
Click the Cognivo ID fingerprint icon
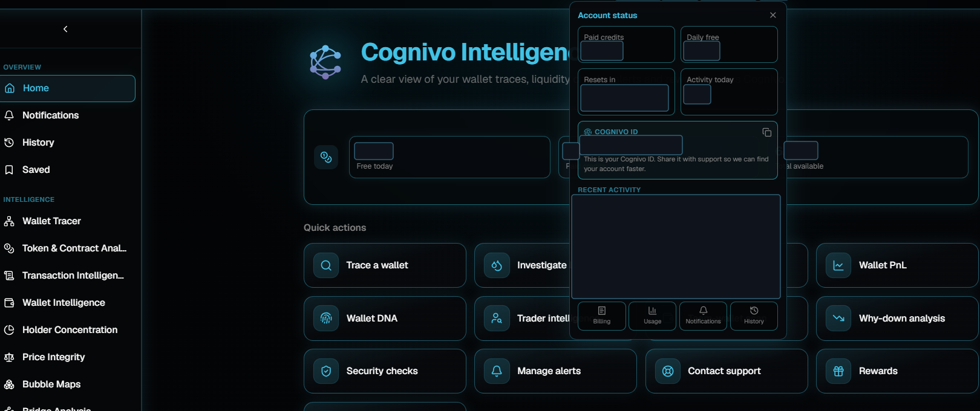[x=587, y=132]
